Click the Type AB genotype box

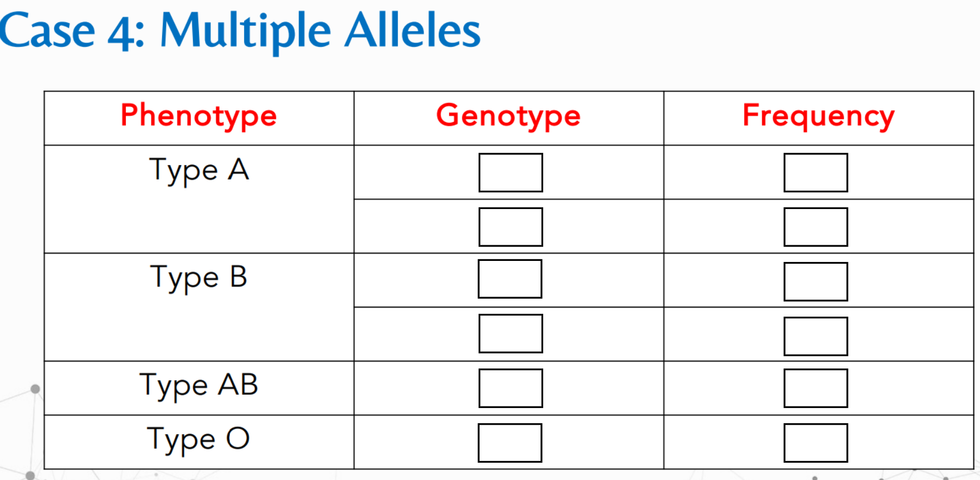pyautogui.click(x=510, y=388)
